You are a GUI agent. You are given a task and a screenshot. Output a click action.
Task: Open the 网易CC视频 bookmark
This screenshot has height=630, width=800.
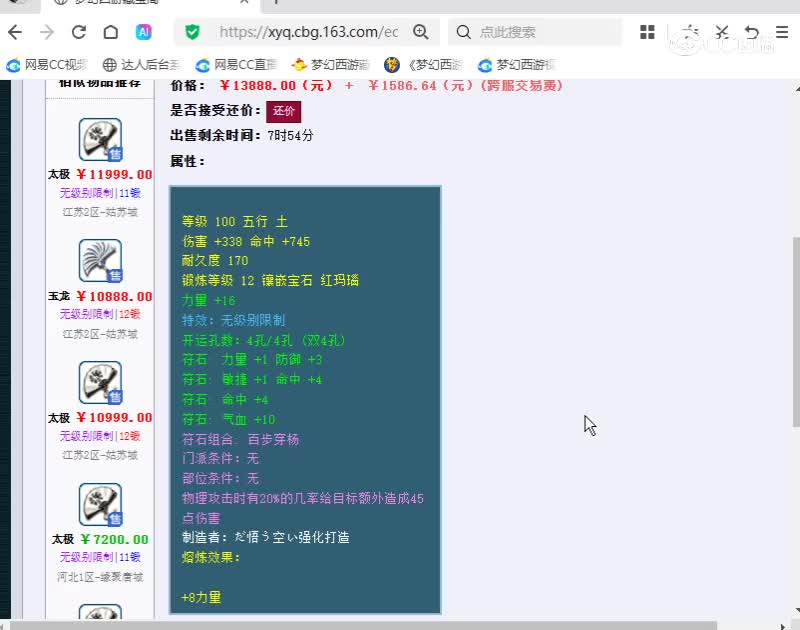click(47, 65)
